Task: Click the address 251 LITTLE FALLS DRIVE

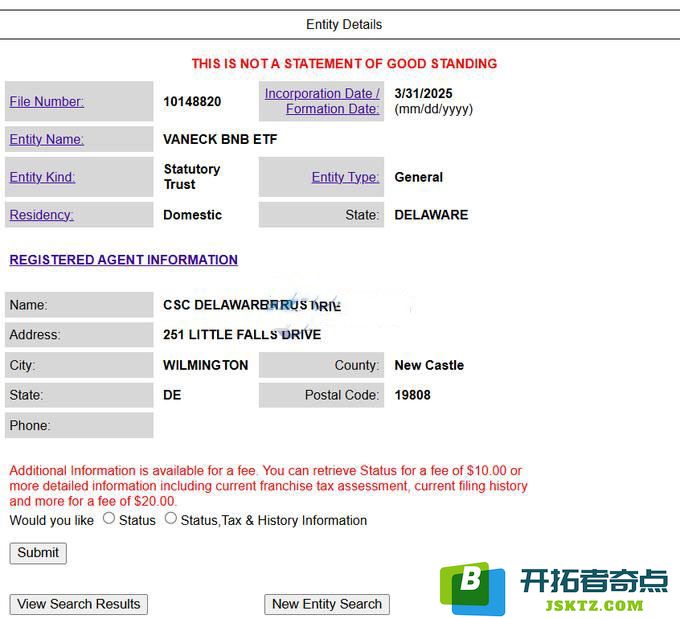Action: [x=242, y=334]
